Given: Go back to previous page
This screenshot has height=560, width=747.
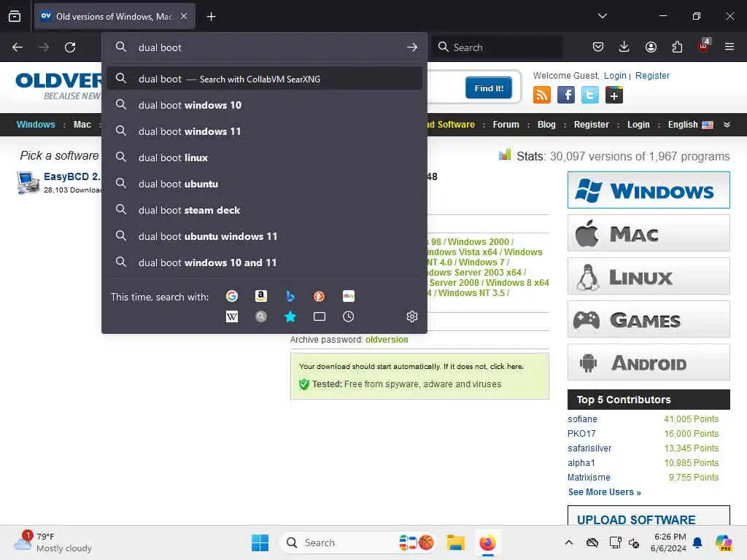Looking at the screenshot, I should tap(18, 47).
